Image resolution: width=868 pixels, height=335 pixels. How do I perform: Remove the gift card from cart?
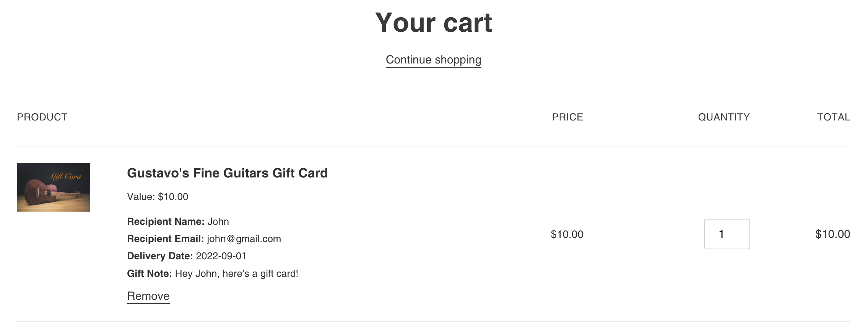click(x=148, y=296)
